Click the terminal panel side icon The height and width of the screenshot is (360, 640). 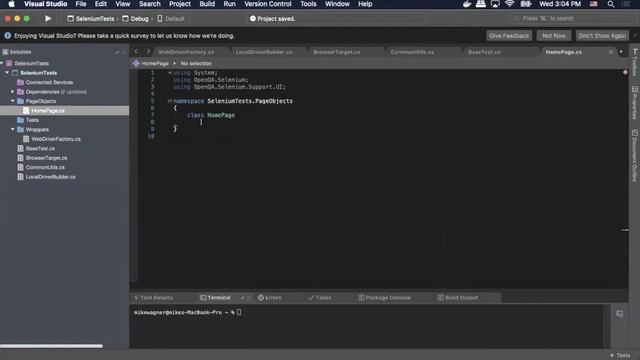point(620,313)
